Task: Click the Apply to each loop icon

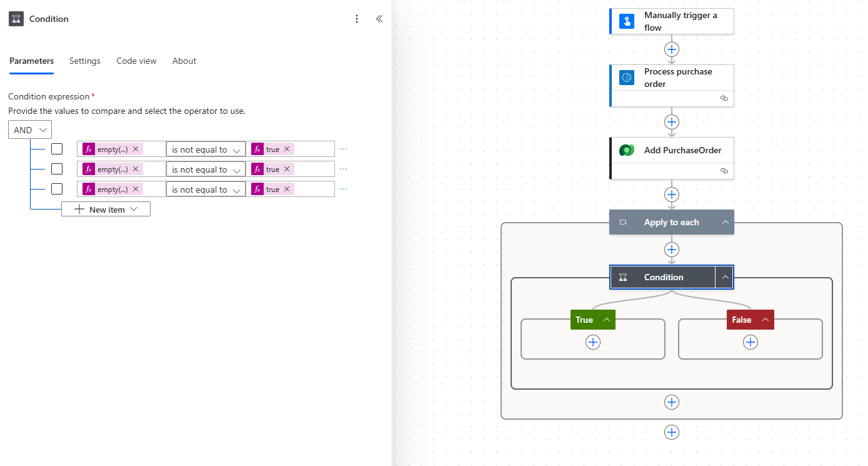Action: click(622, 222)
